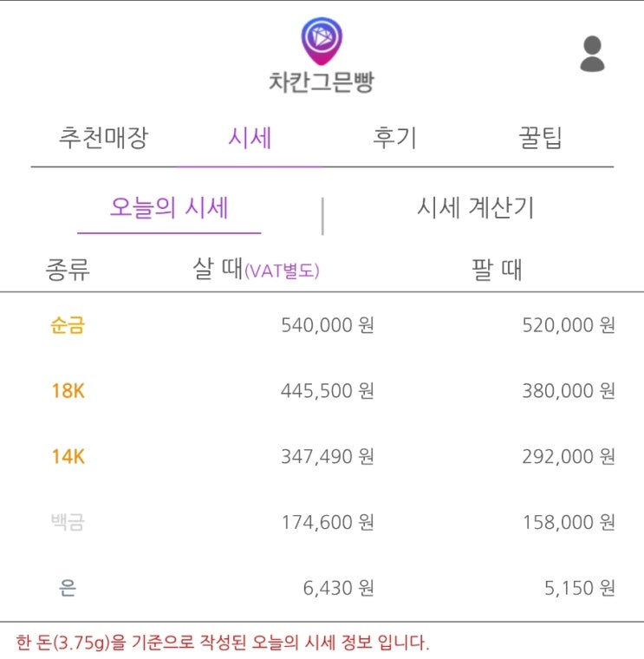This screenshot has height=659, width=644.
Task: Open the 시세 계산기 sub-tab
Action: (475, 208)
